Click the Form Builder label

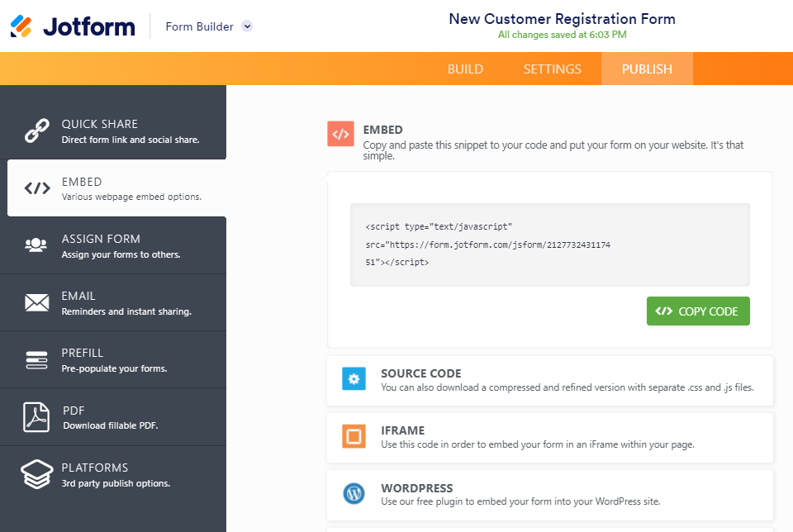pos(199,26)
